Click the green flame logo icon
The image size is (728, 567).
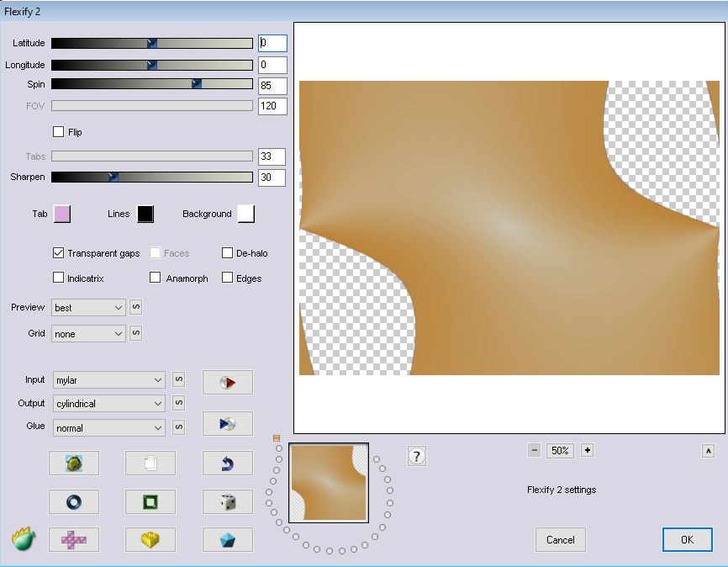click(24, 538)
